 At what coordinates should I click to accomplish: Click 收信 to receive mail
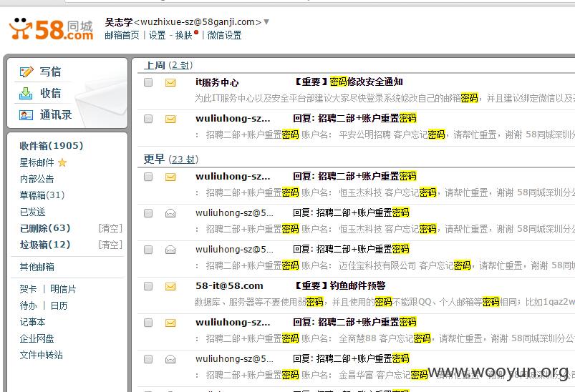(x=51, y=93)
